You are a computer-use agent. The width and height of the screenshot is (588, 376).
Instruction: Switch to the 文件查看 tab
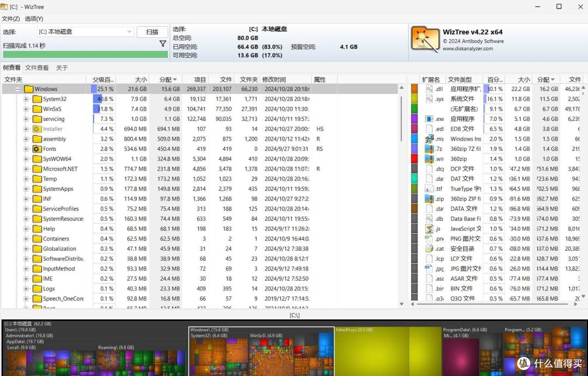tap(37, 68)
